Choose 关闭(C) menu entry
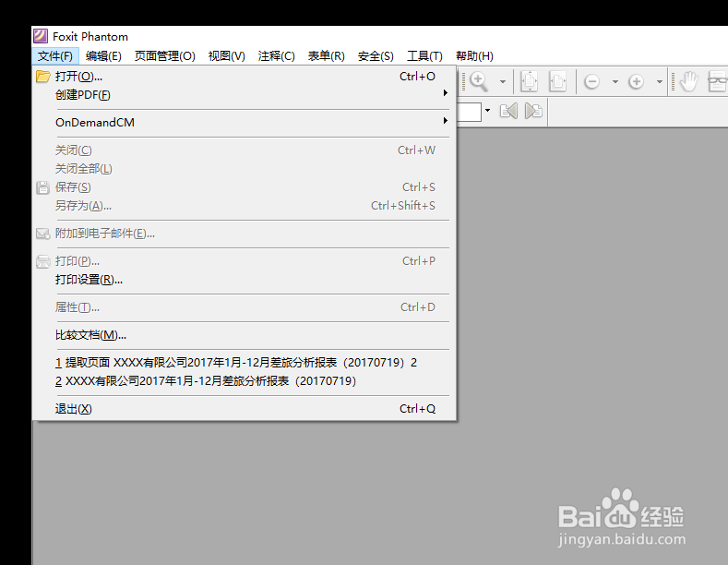This screenshot has width=728, height=565. pos(245,150)
